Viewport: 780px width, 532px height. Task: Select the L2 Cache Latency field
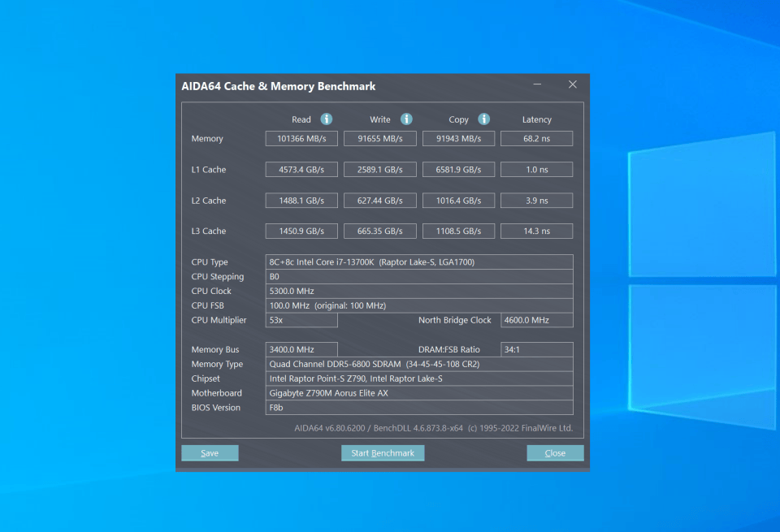[536, 201]
